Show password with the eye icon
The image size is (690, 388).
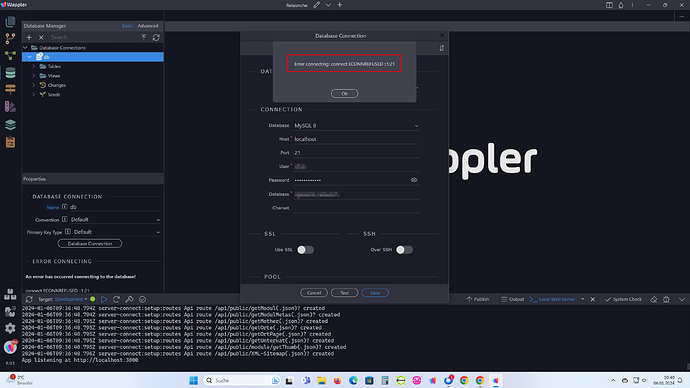(414, 180)
